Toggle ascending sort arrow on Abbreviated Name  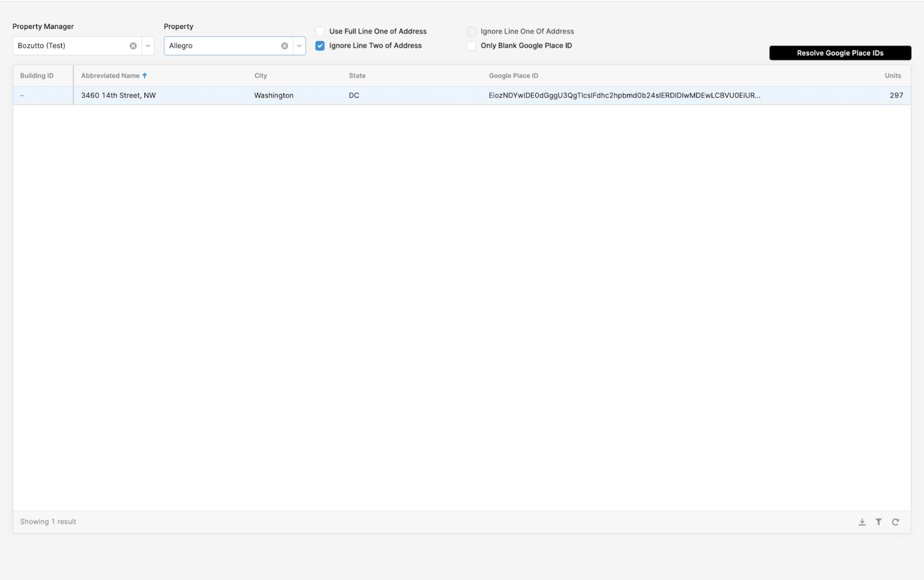click(145, 76)
